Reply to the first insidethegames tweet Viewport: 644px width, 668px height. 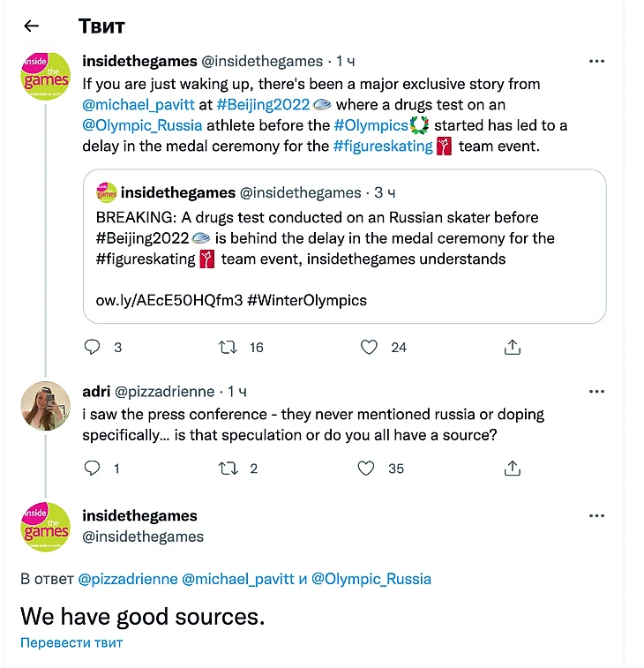(x=93, y=348)
